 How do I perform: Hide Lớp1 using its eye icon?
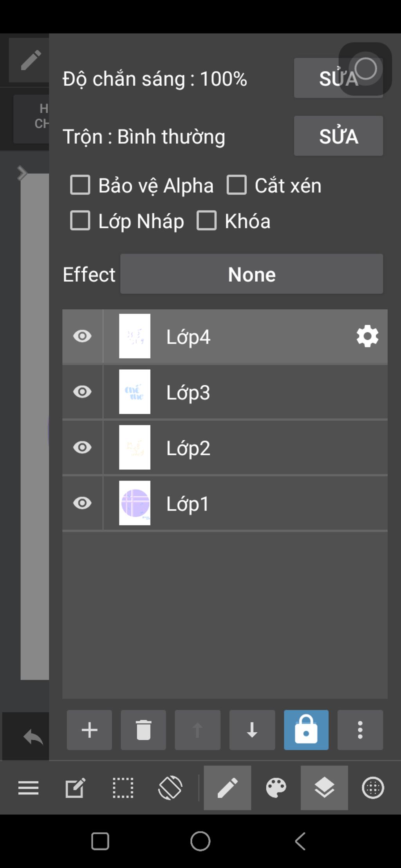[x=82, y=503]
